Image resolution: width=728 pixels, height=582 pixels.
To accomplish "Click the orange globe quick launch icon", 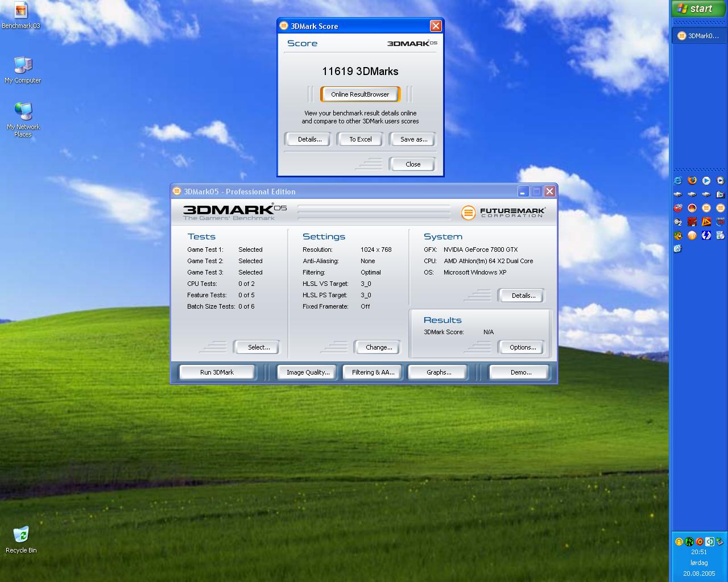I will coord(692,235).
